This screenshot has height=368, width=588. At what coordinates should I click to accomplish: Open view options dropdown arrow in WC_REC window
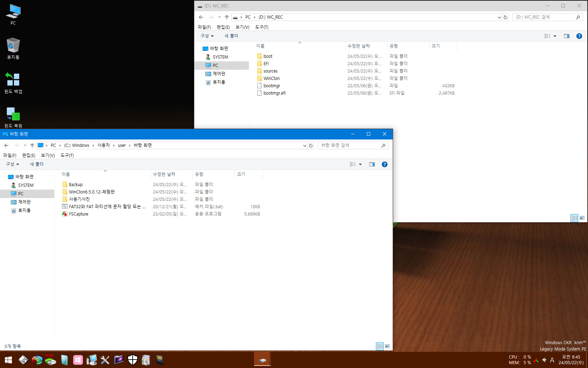coord(555,36)
